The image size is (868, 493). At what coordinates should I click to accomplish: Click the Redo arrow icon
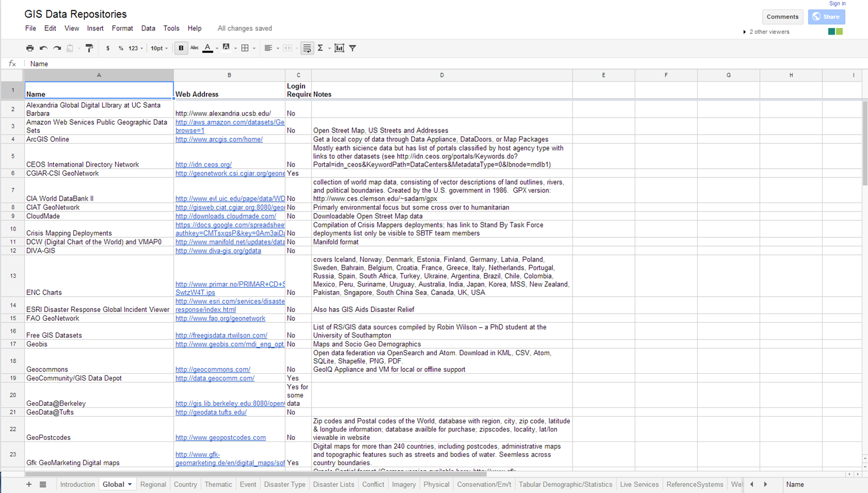pyautogui.click(x=57, y=48)
